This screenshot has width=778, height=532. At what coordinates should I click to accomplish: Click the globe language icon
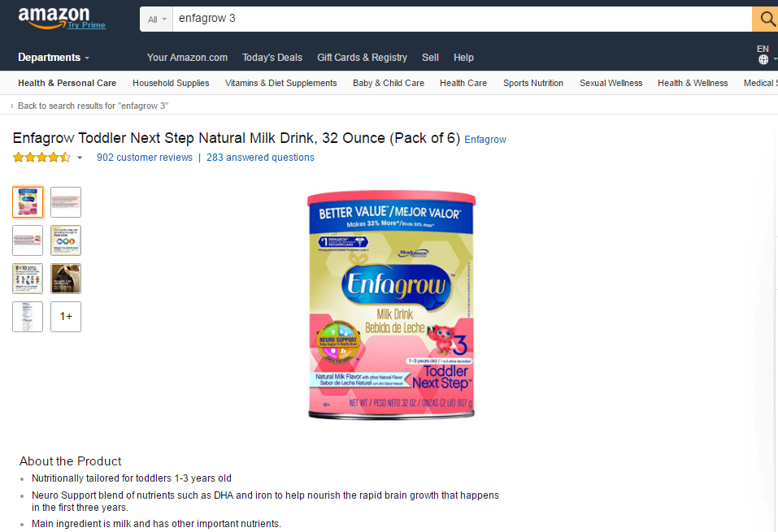pyautogui.click(x=763, y=59)
